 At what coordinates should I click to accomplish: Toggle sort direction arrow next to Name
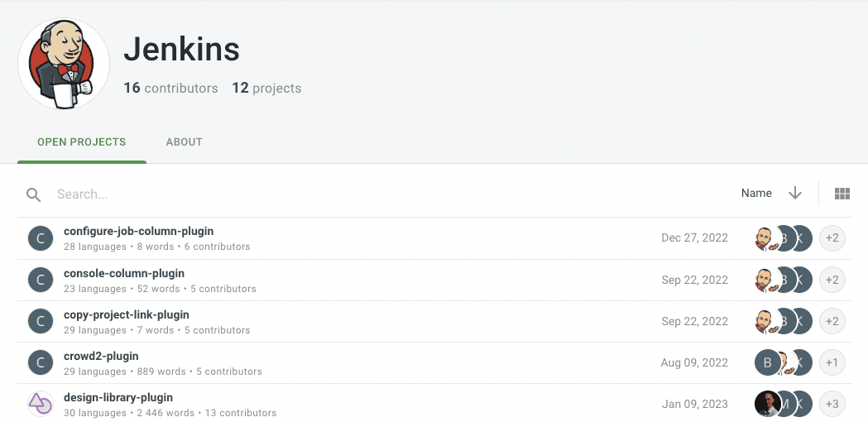click(x=795, y=193)
